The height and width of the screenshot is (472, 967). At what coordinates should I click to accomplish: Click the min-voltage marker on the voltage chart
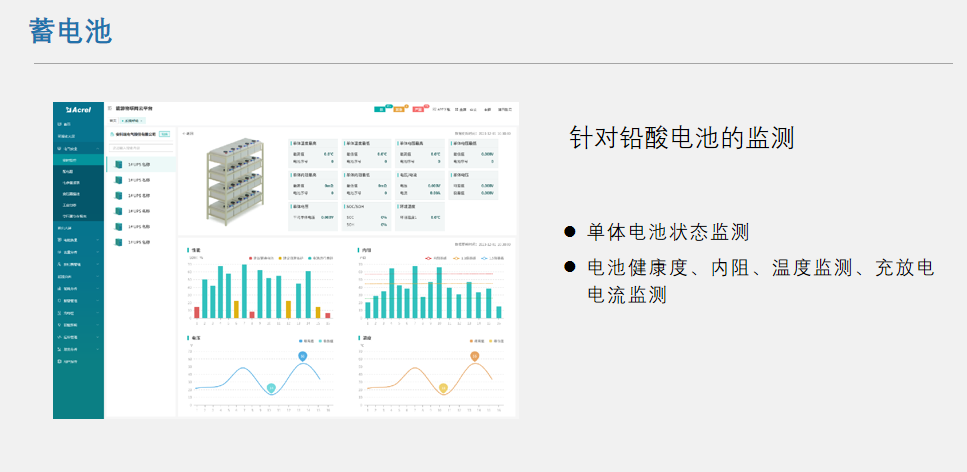271,388
